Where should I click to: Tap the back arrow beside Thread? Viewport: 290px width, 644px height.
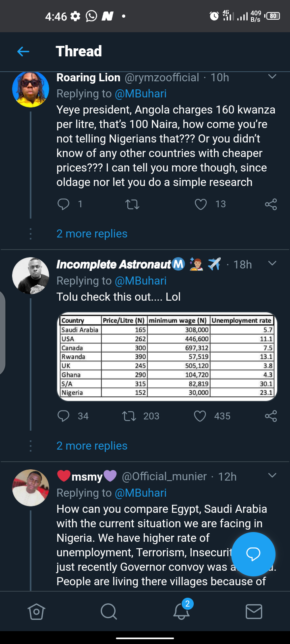pyautogui.click(x=23, y=51)
